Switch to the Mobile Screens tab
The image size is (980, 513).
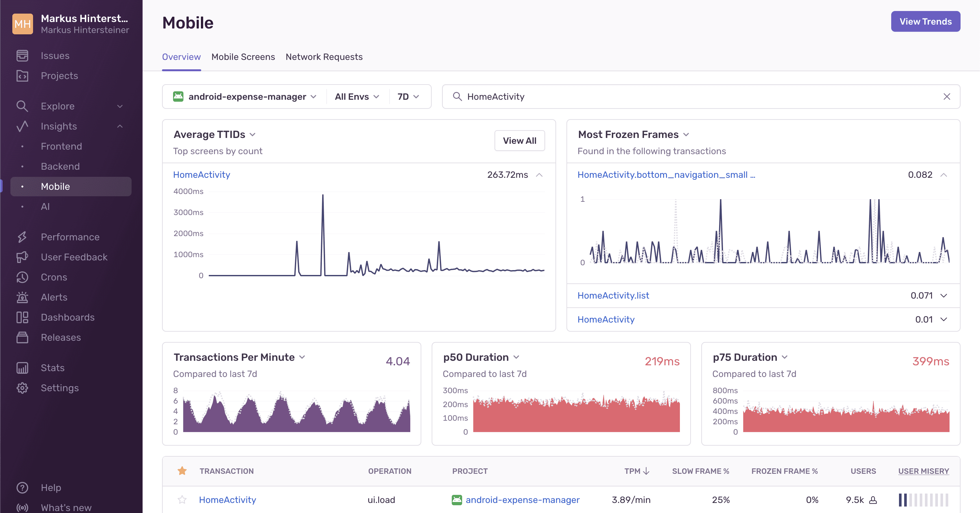243,56
